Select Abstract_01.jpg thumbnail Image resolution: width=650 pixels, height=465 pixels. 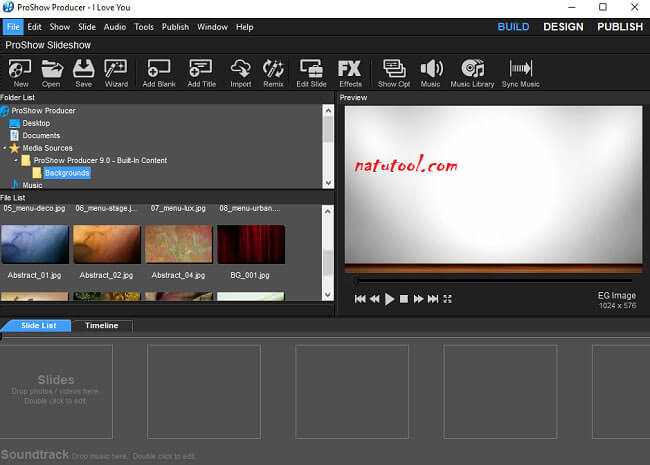pyautogui.click(x=35, y=244)
